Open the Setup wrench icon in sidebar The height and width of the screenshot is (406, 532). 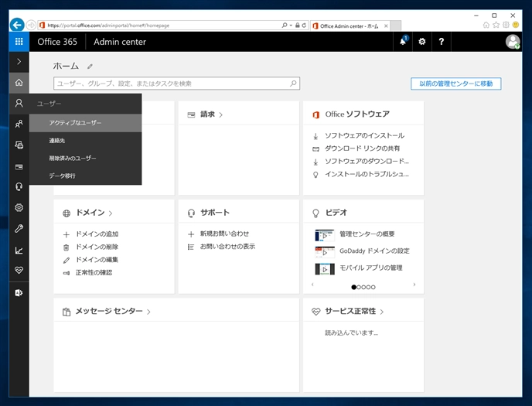click(19, 229)
